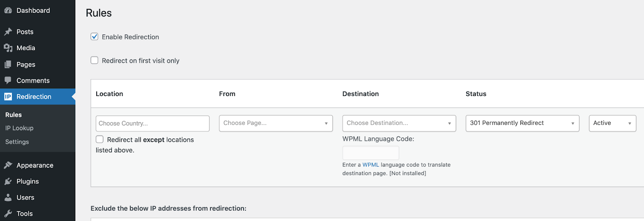Open the IP Lookup submenu item
This screenshot has width=644, height=221.
coord(19,128)
